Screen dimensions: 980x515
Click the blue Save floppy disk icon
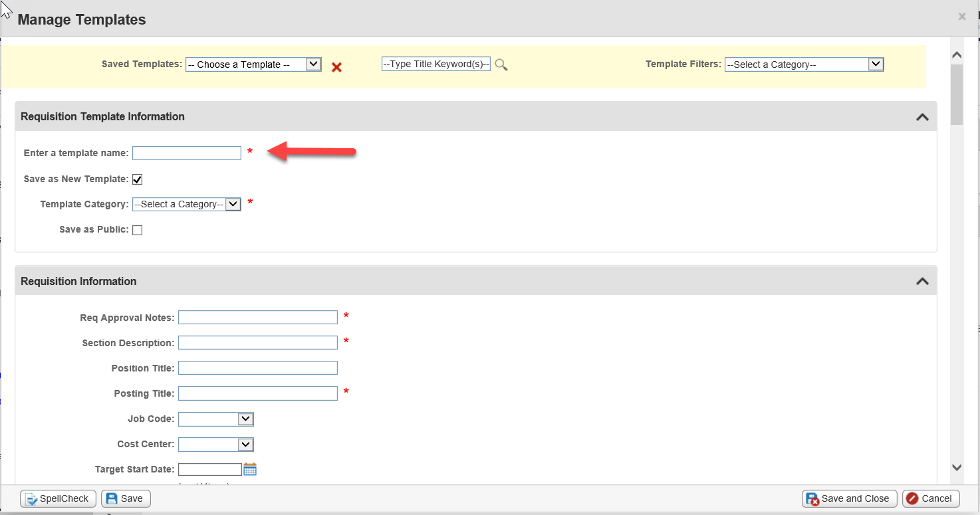[112, 498]
